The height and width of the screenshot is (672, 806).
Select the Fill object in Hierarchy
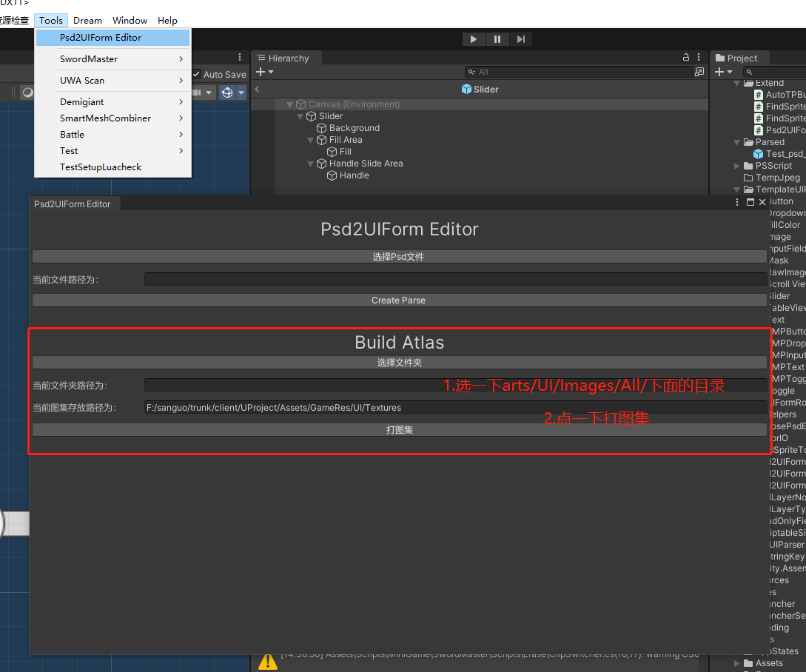tap(346, 152)
